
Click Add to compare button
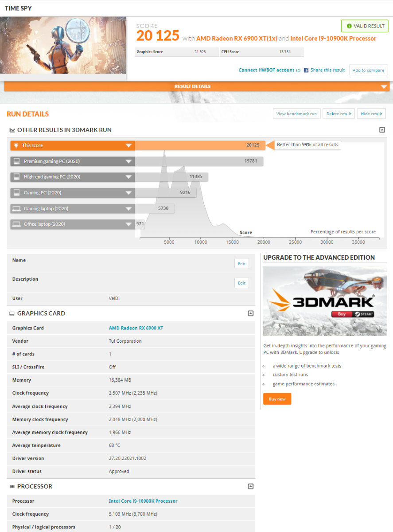(368, 70)
